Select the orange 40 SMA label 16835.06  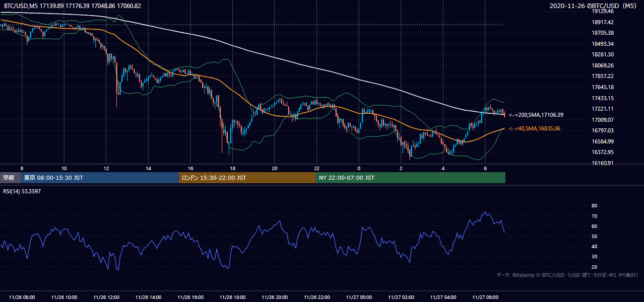click(535, 128)
